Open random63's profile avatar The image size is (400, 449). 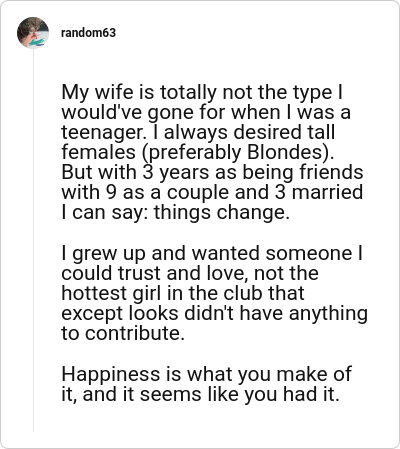33,33
